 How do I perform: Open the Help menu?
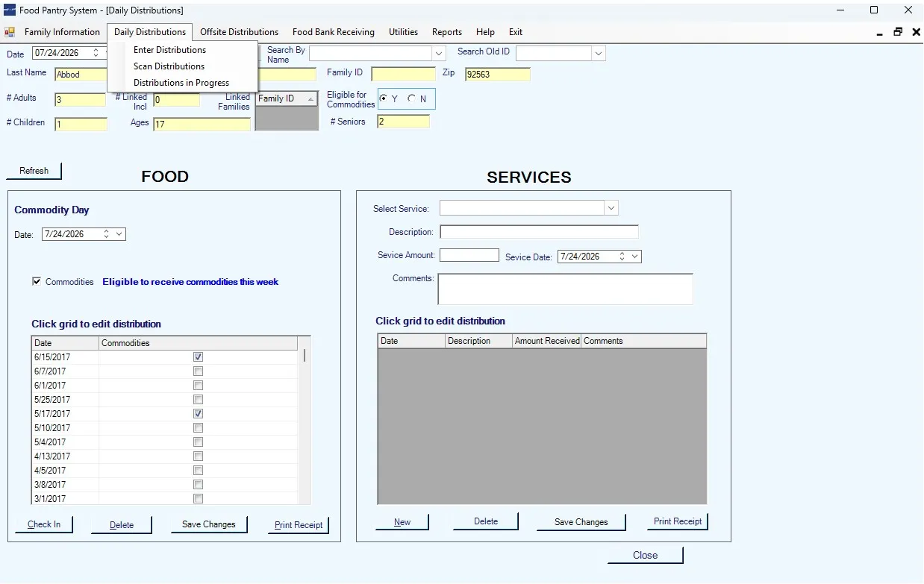(x=485, y=32)
